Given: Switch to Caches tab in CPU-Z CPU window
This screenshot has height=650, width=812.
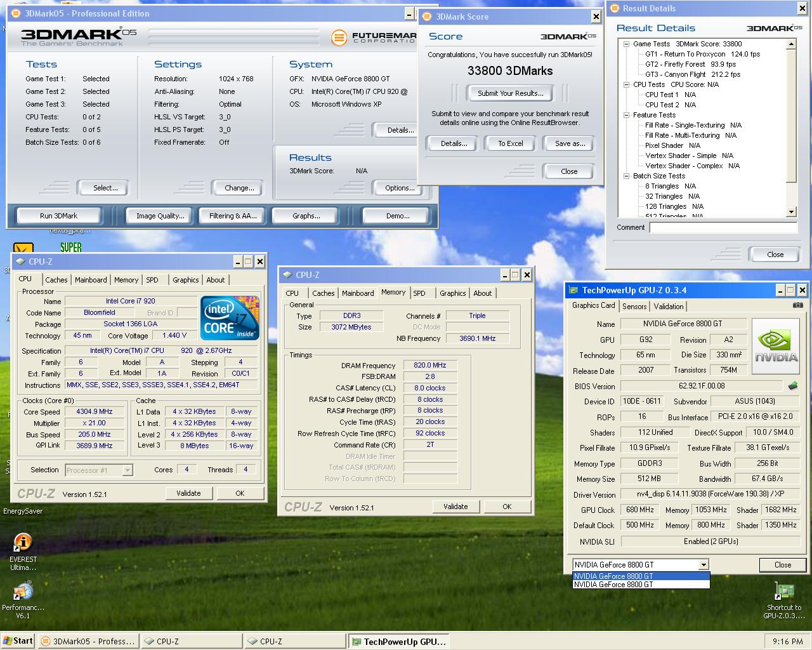Looking at the screenshot, I should point(56,280).
